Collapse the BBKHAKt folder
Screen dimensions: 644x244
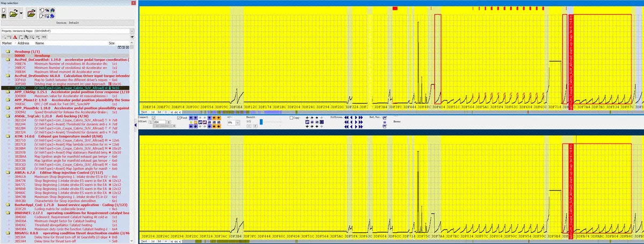coord(8,213)
